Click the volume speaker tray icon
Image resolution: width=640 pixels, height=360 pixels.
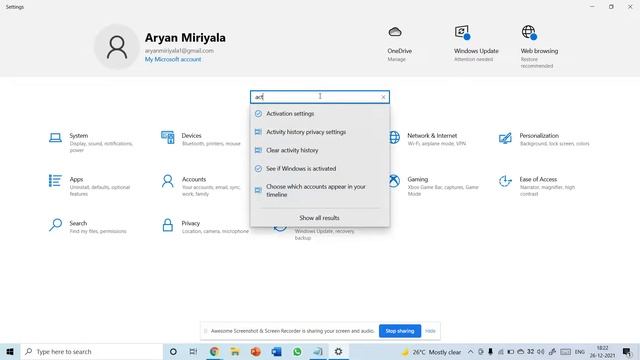tap(541, 352)
